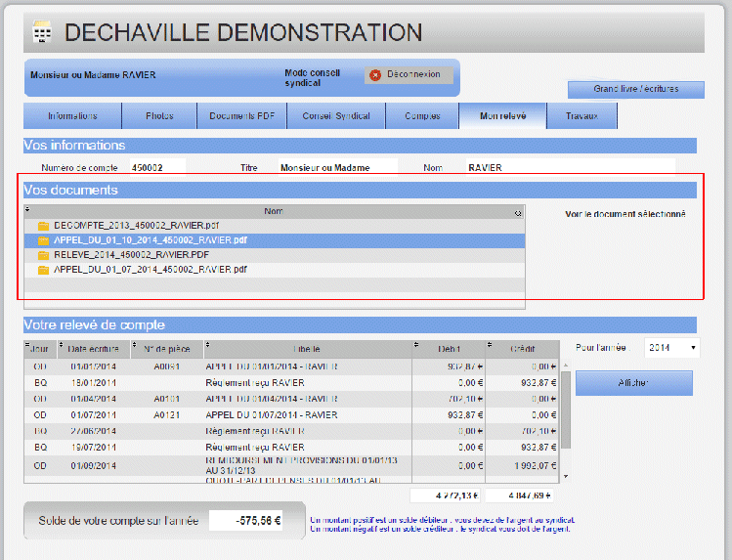Click the Titre field Monsieur ou Madame

click(338, 167)
